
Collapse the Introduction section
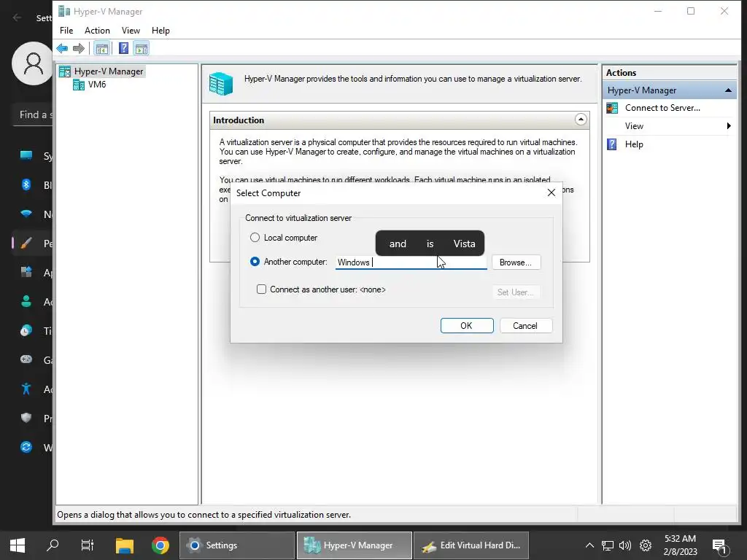coord(581,120)
